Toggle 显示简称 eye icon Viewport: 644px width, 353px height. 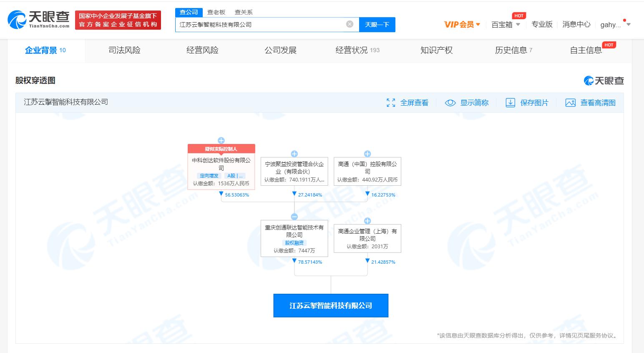[450, 103]
